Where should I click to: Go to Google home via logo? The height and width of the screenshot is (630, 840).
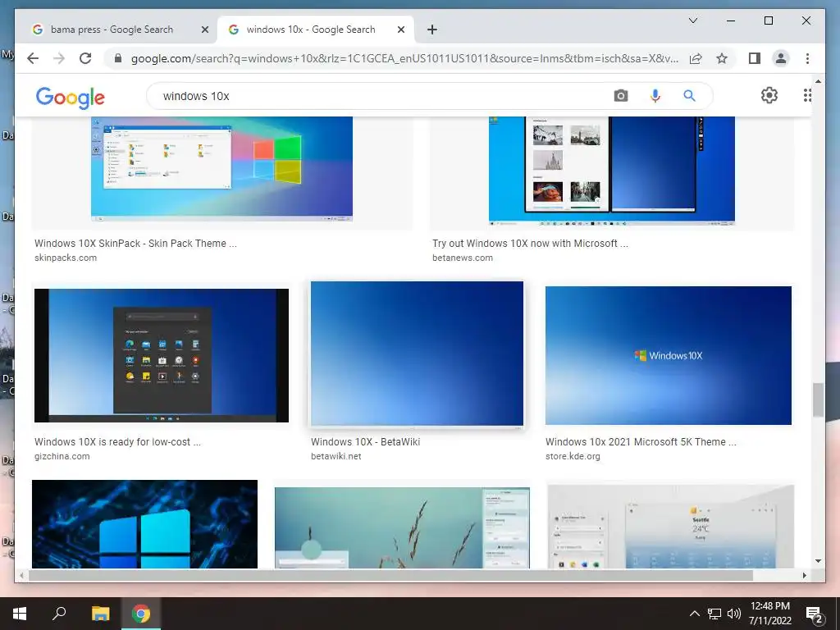point(71,98)
